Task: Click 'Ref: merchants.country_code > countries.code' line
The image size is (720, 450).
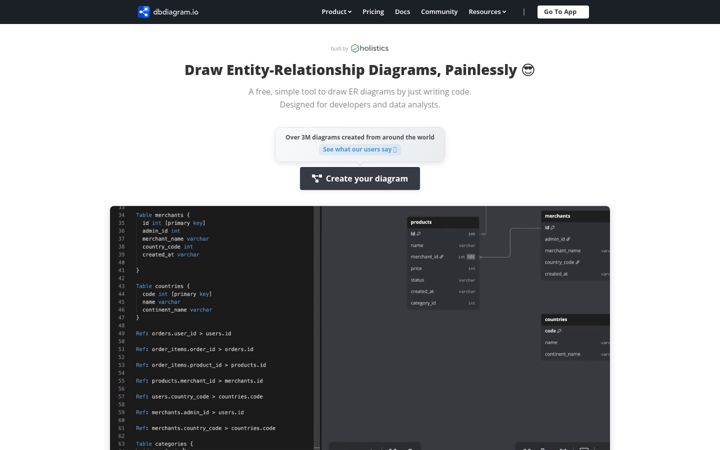Action: pos(205,428)
